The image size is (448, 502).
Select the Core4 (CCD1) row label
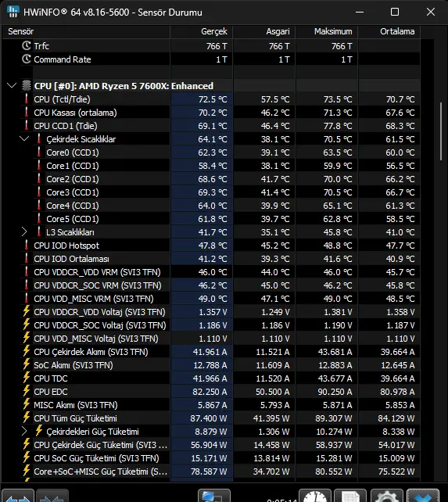pyautogui.click(x=73, y=206)
